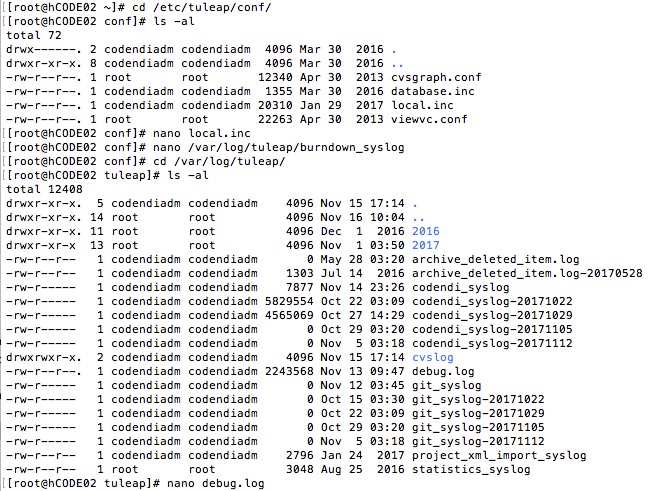The image size is (657, 491).
Task: Click the blue cvslog directory name
Action: (432, 357)
